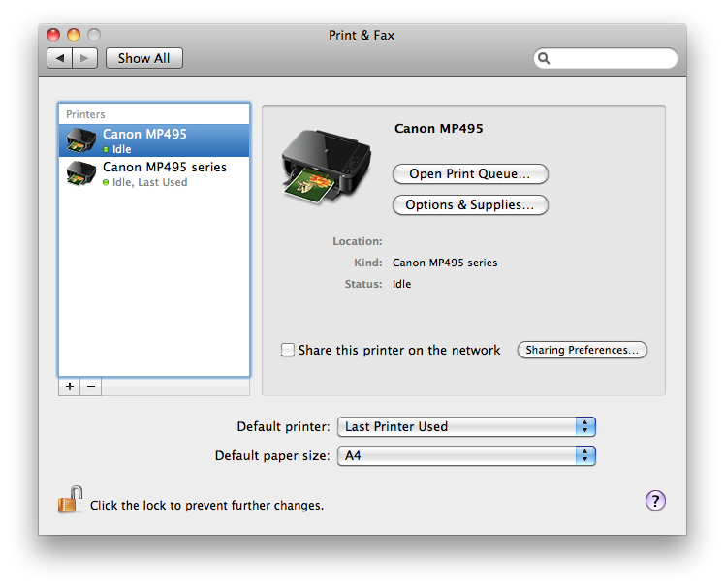This screenshot has height=588, width=725.
Task: Enable Share this printer on the network
Action: pyautogui.click(x=288, y=350)
